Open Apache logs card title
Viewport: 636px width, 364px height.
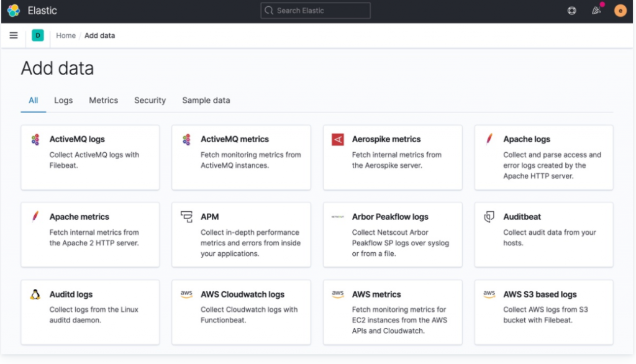527,139
